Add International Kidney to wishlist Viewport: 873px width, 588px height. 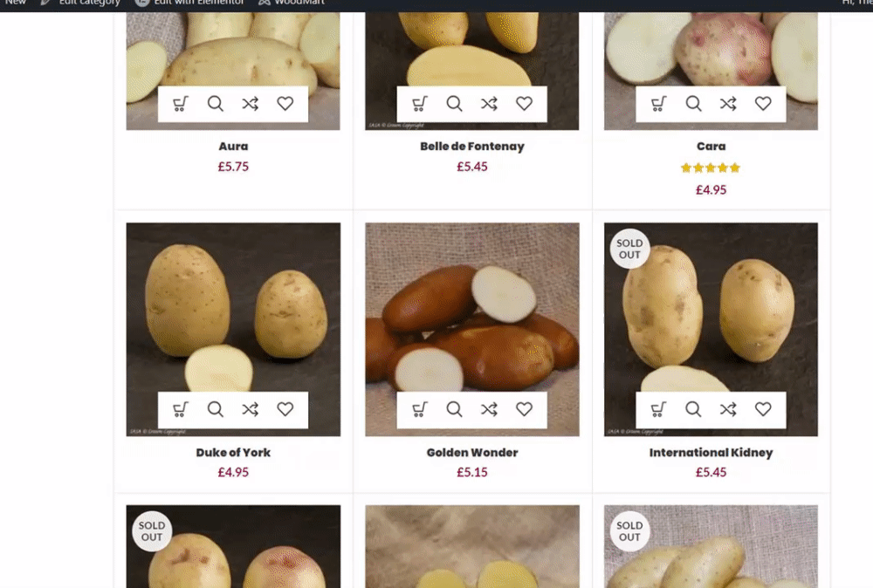coord(763,409)
